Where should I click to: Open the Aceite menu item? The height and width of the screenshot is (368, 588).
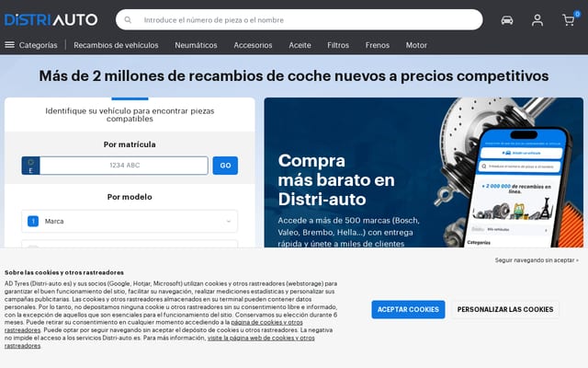click(300, 45)
